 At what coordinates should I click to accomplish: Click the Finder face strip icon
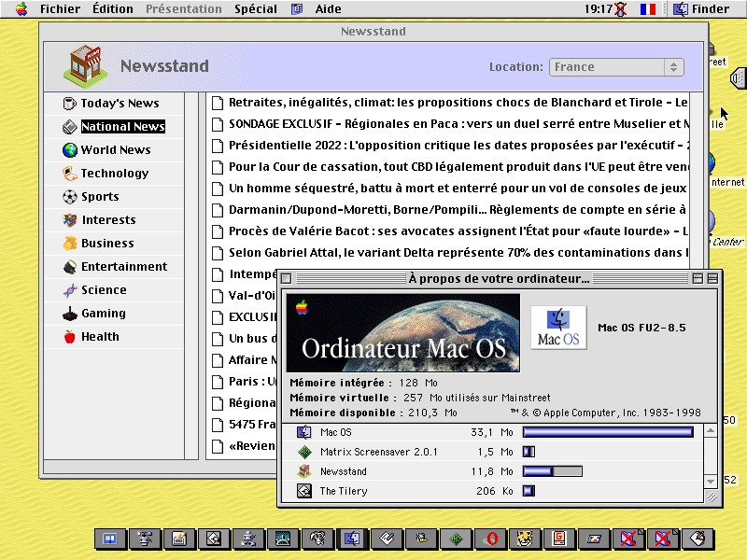point(352,539)
